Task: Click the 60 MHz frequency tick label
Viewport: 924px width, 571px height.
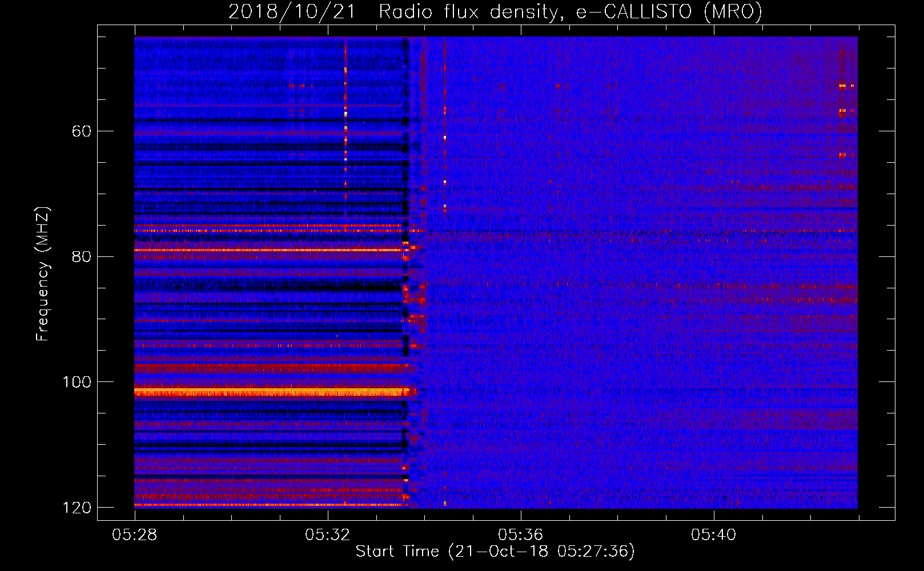Action: (x=81, y=131)
